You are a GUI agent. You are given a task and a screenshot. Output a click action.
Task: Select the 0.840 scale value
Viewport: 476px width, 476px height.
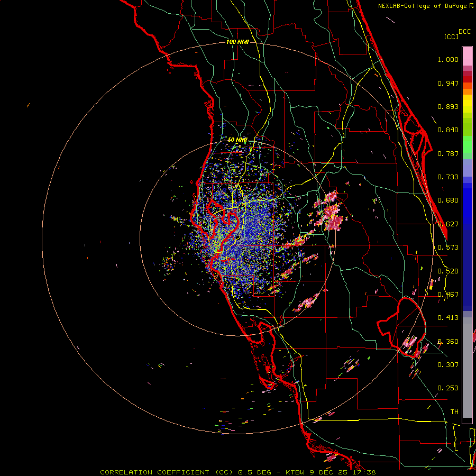448,130
